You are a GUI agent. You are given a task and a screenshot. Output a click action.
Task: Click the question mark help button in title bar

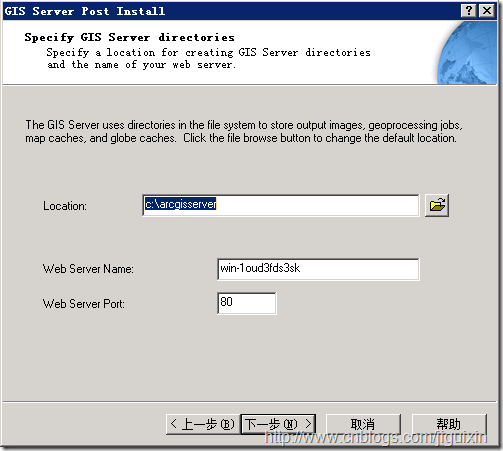tap(468, 11)
